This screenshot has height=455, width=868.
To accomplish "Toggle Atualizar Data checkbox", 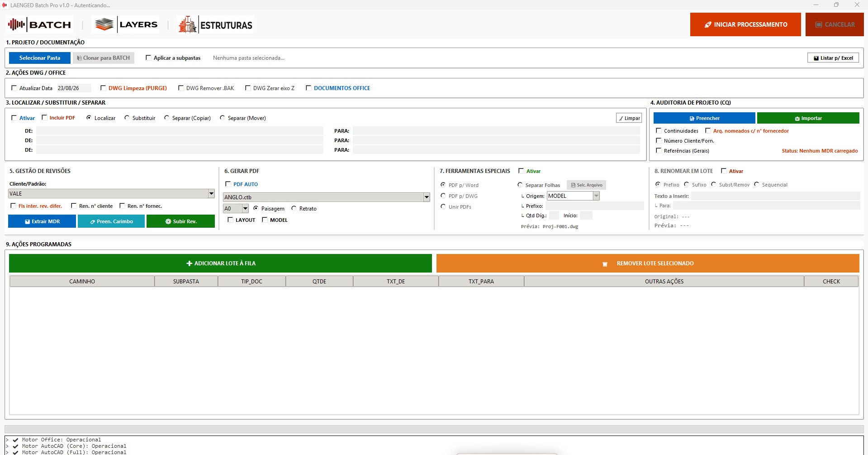I will pos(14,88).
